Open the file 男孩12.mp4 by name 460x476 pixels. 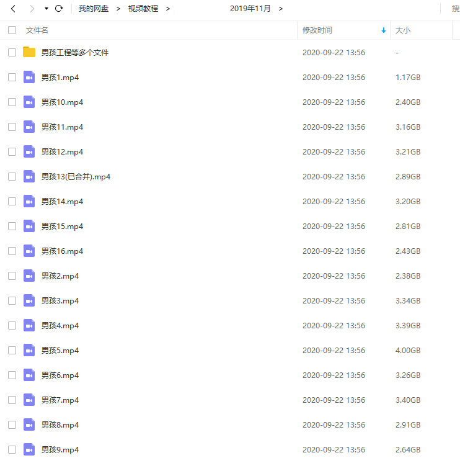tap(62, 151)
